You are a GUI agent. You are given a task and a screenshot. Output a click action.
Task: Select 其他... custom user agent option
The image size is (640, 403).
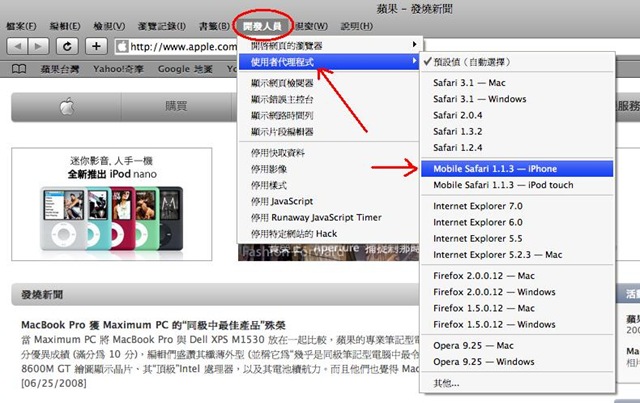pos(517,383)
